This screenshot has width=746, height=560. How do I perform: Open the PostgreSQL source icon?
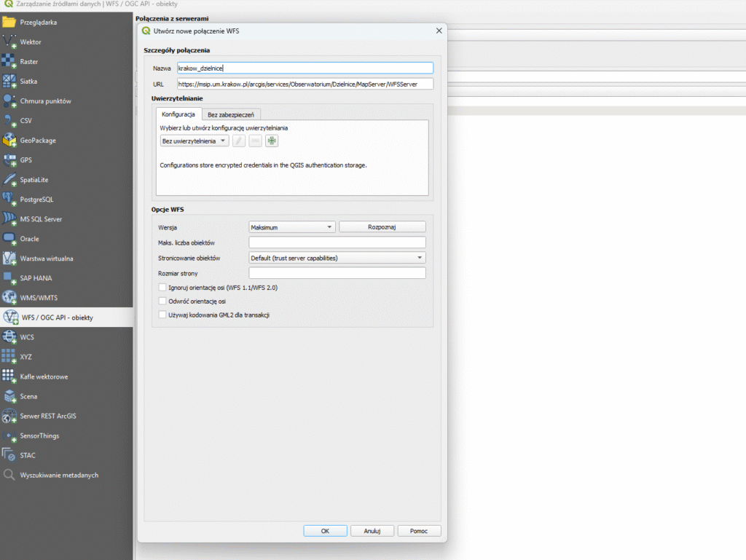[9, 200]
